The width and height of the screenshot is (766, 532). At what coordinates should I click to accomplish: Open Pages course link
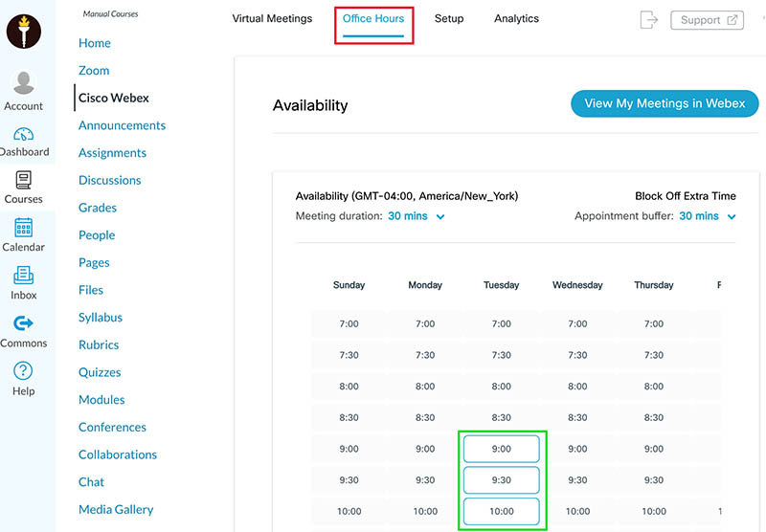coord(94,262)
